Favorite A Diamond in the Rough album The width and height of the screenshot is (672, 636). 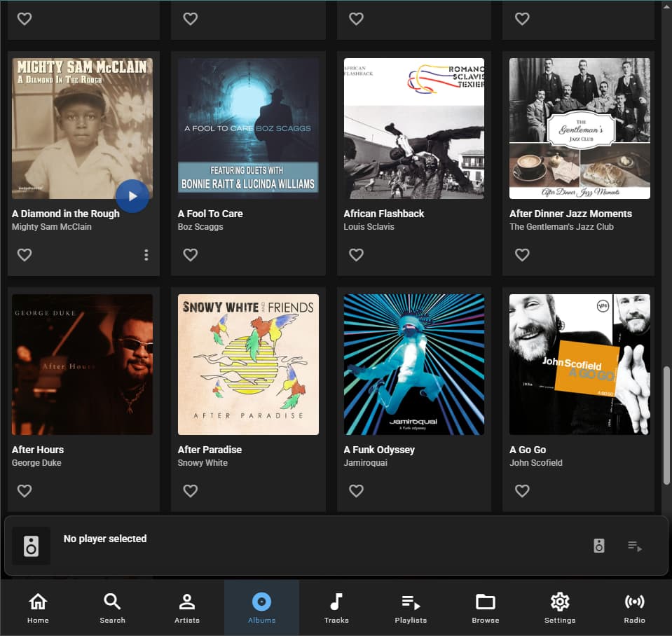(25, 255)
